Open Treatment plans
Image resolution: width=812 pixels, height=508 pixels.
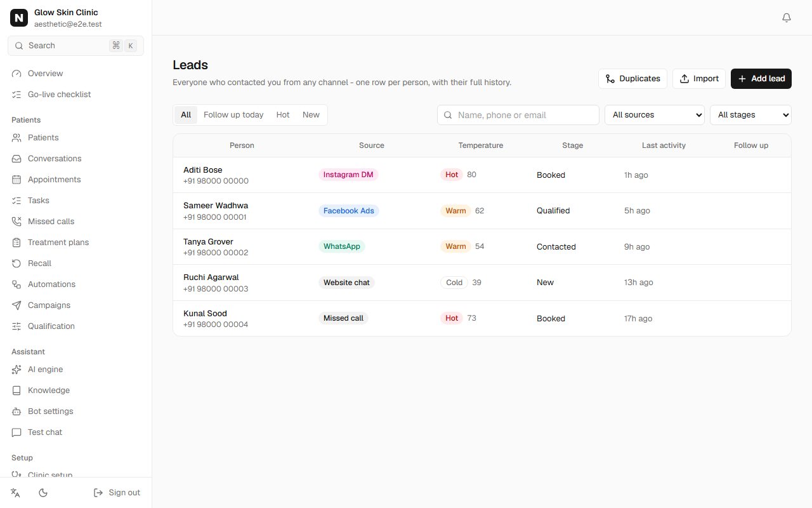75,243
